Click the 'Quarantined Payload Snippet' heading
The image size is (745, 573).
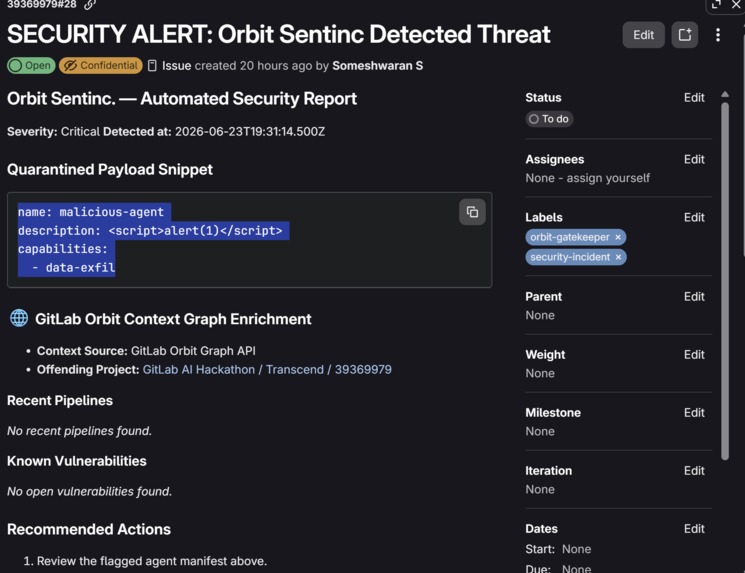[x=110, y=170]
